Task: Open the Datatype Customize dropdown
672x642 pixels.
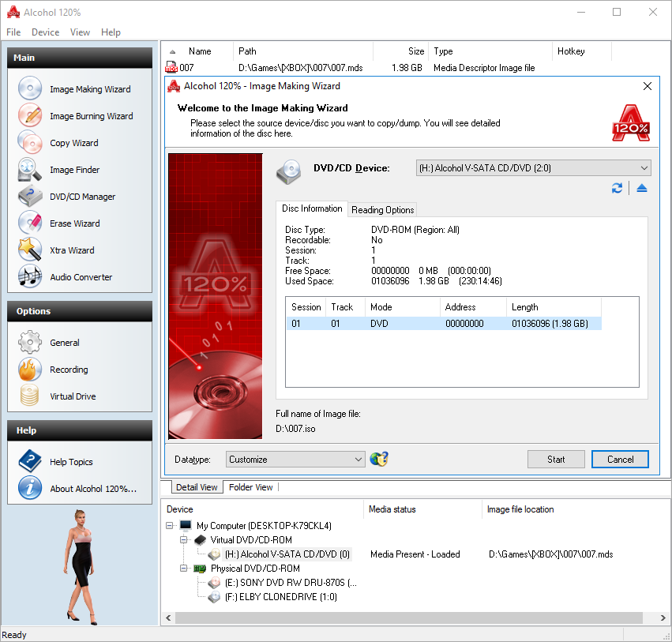Action: tap(295, 460)
